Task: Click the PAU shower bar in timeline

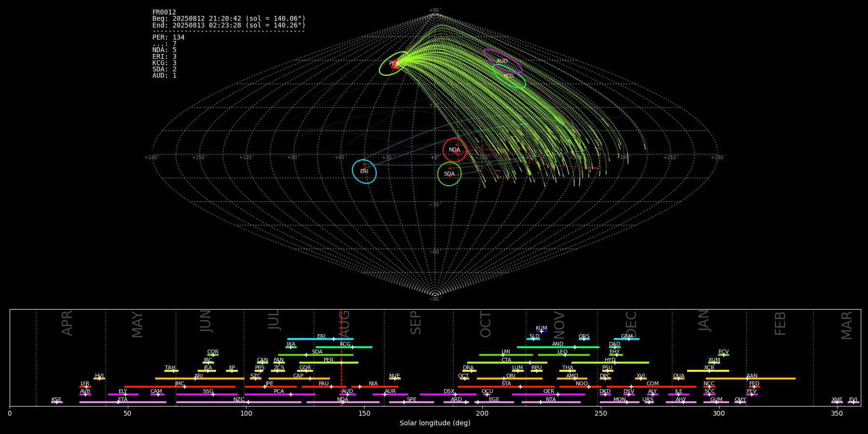Action: tap(324, 386)
